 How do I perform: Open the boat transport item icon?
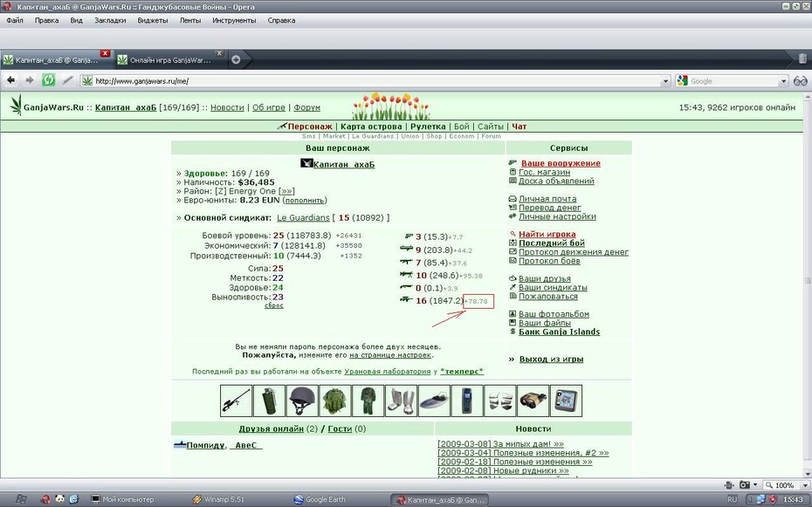click(x=434, y=401)
